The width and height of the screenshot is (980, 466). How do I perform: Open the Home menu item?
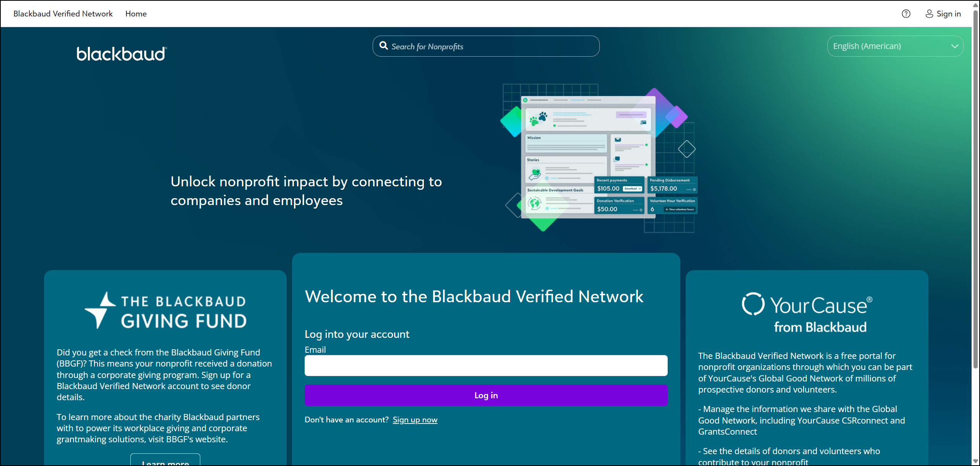pos(136,14)
